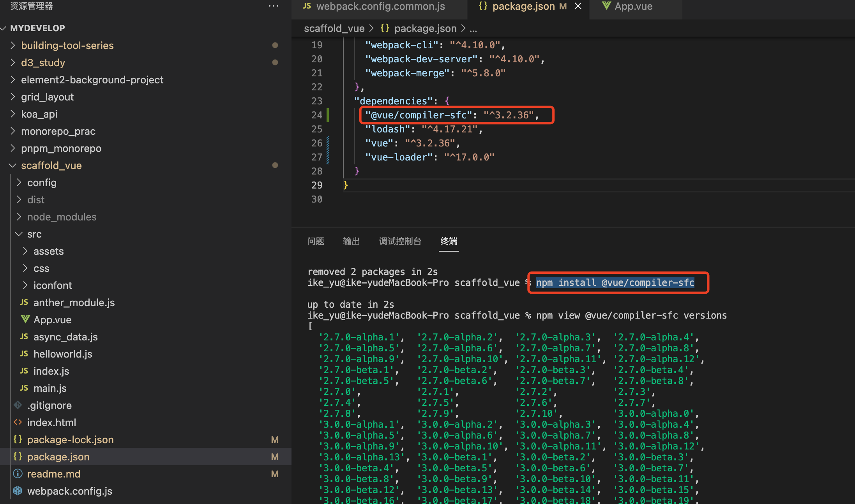Switch to the 调试控制台 panel tab
Screen dimensions: 855x504
click(x=400, y=241)
